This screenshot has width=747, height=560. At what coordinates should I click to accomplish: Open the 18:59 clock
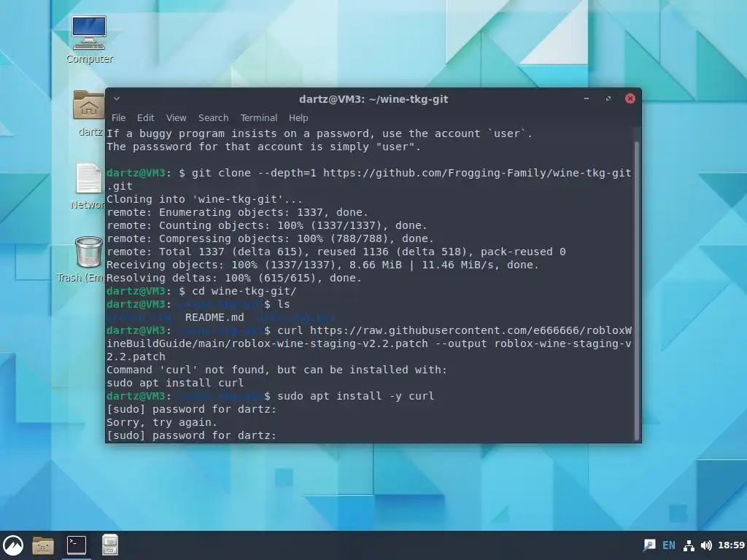coord(731,545)
